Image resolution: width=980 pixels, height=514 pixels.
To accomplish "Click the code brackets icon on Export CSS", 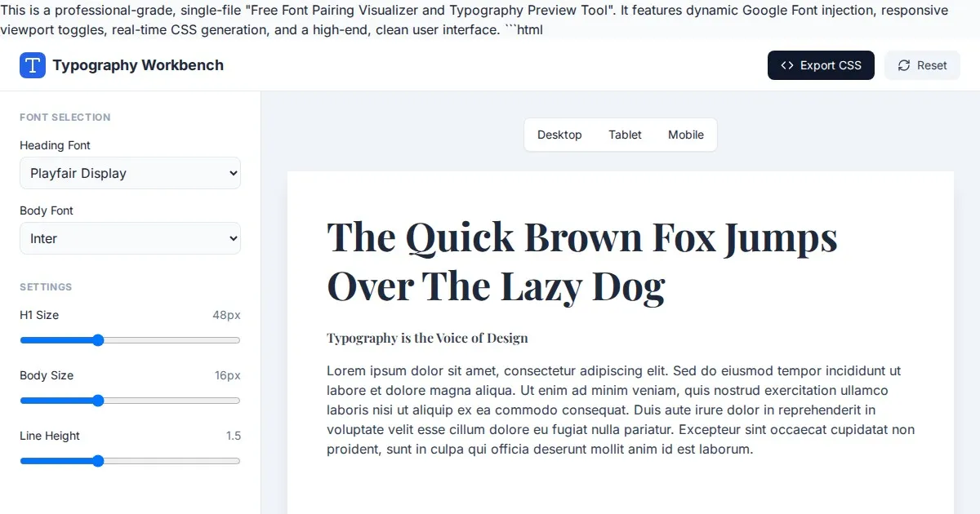I will [787, 65].
